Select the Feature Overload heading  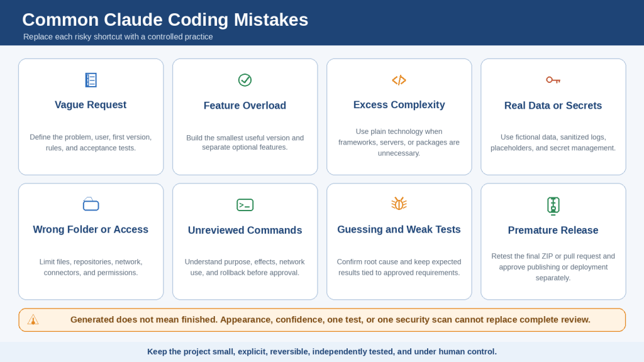pos(245,106)
